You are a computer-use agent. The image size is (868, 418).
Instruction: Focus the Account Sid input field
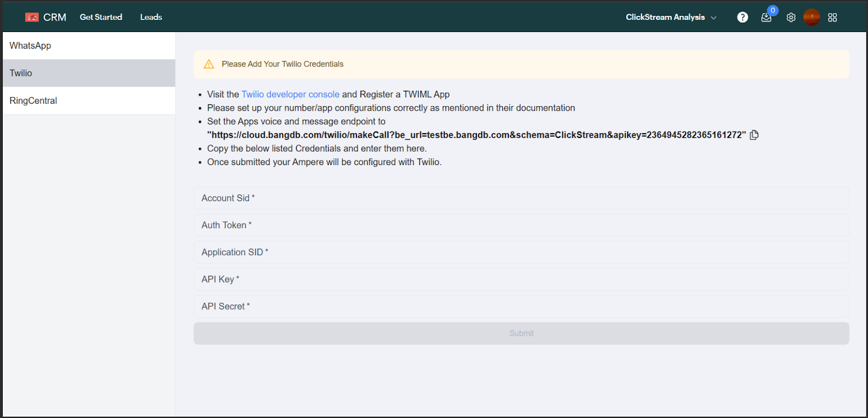pos(521,198)
